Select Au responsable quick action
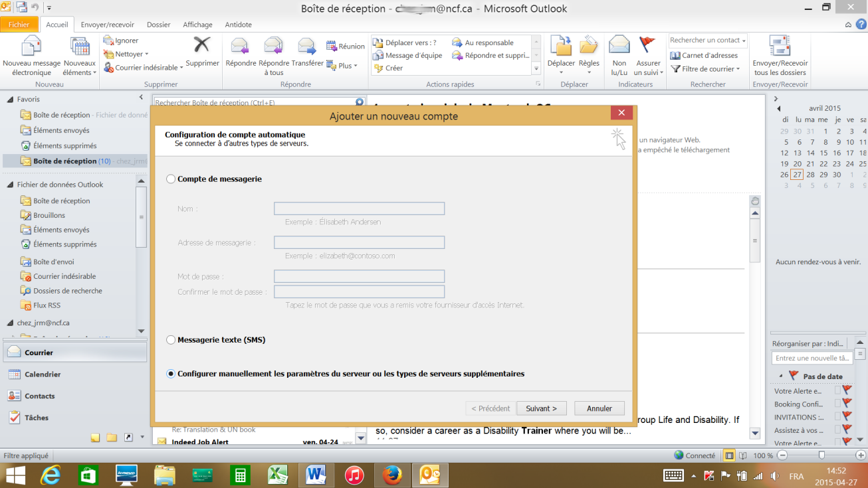Viewport: 868px width, 488px height. [x=483, y=42]
